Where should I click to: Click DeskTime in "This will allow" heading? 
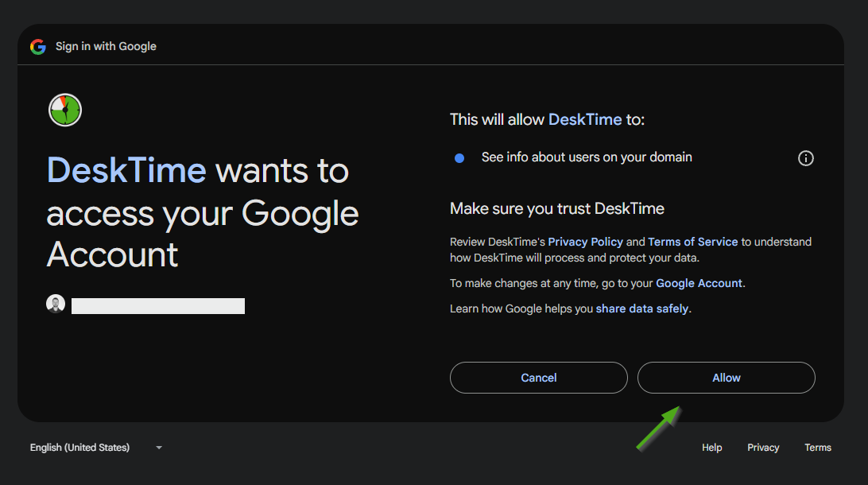(585, 119)
